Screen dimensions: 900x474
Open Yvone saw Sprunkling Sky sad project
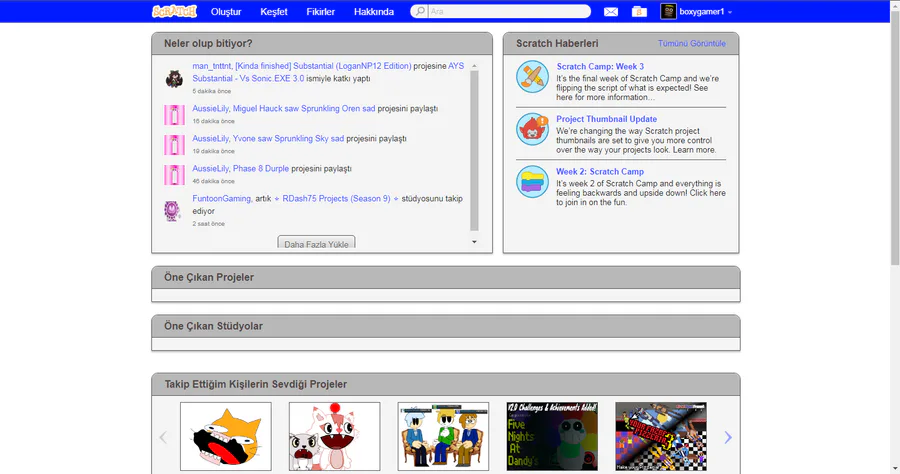point(288,138)
